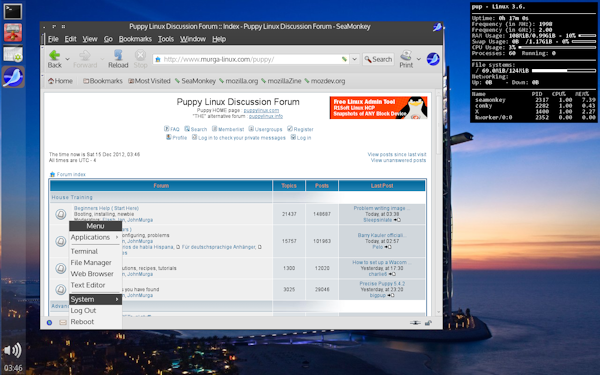Click the padlock security icon in the status bar
The image size is (600, 375).
(x=428, y=323)
